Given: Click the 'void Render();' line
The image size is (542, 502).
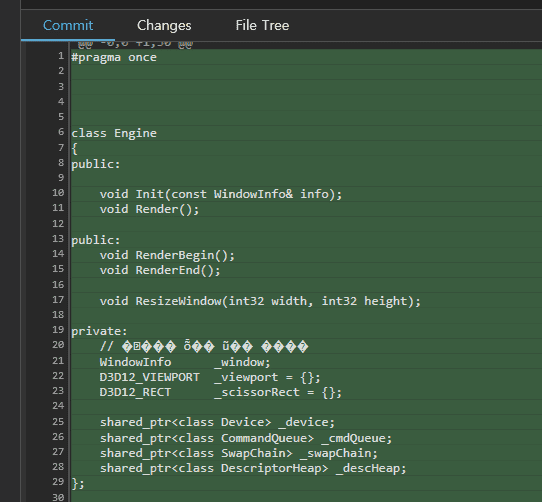Looking at the screenshot, I should (149, 209).
